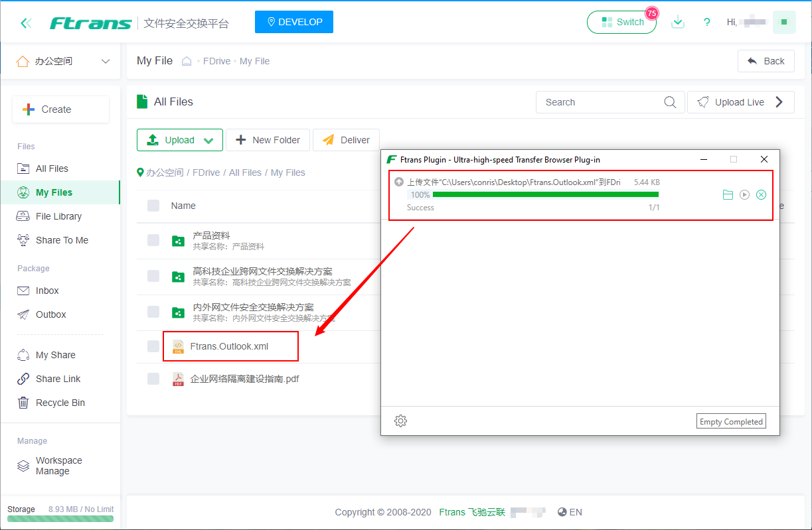Screen dimensions: 812x530
Task: Open the Upload dropdown arrow
Action: tap(208, 141)
